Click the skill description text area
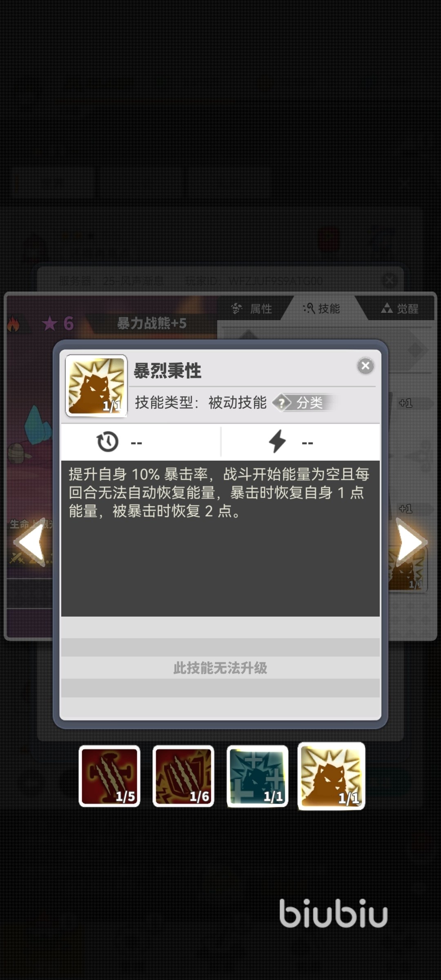The height and width of the screenshot is (980, 441). pos(220,538)
